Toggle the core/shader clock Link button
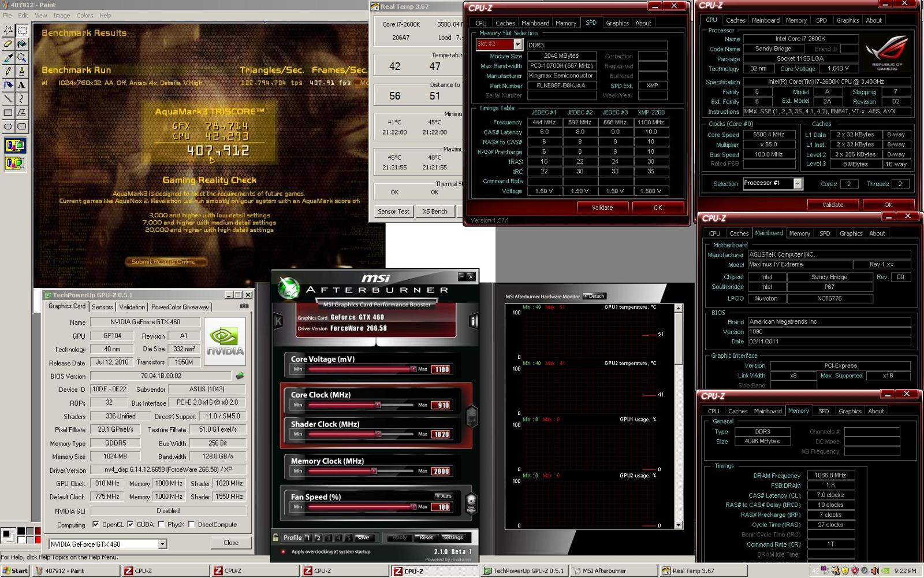 (472, 416)
